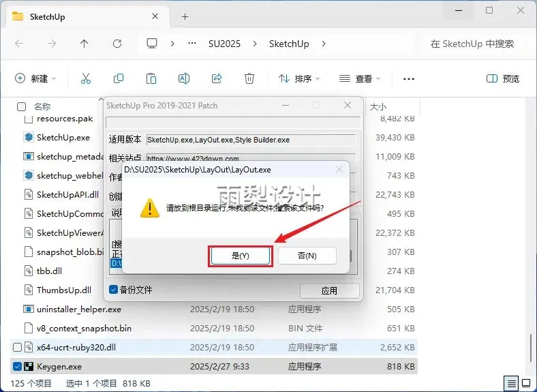Viewport: 537px width, 392px height.
Task: Minimize the SketchUp Pro Patch window
Action: pyautogui.click(x=286, y=105)
